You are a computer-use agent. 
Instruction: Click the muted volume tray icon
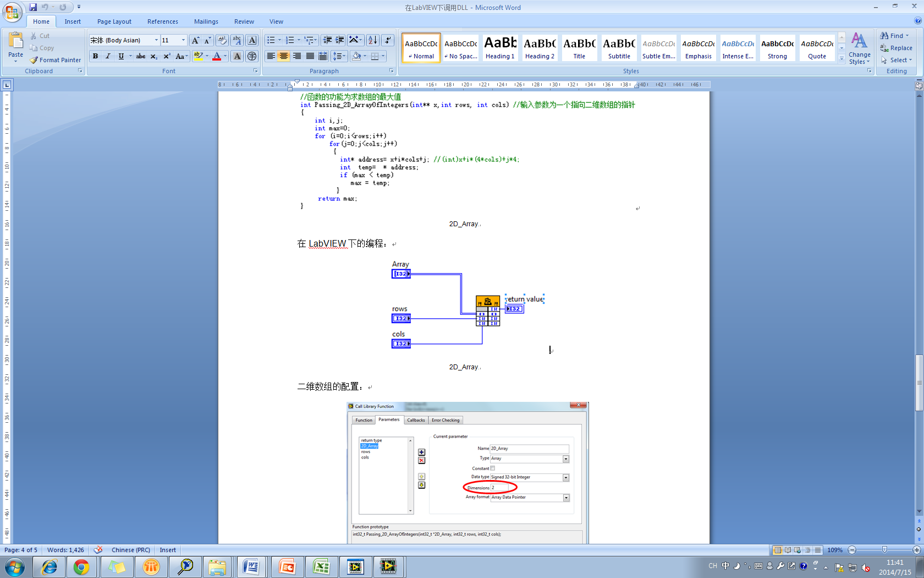click(866, 567)
